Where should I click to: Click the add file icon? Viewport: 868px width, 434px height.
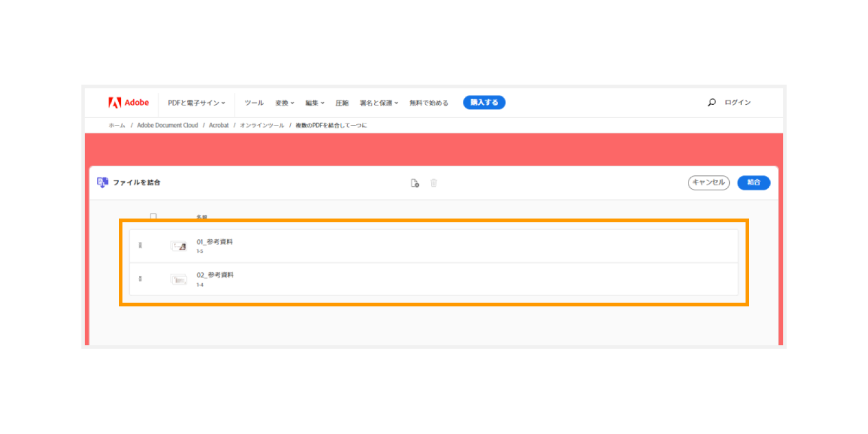pyautogui.click(x=415, y=183)
